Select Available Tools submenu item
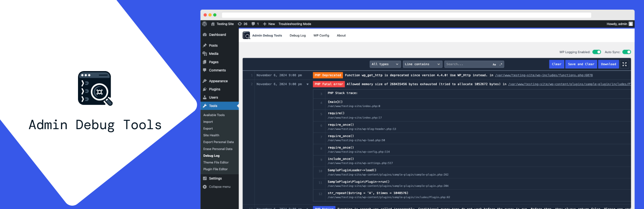Screen dimensions: 644x209 (x=214, y=115)
